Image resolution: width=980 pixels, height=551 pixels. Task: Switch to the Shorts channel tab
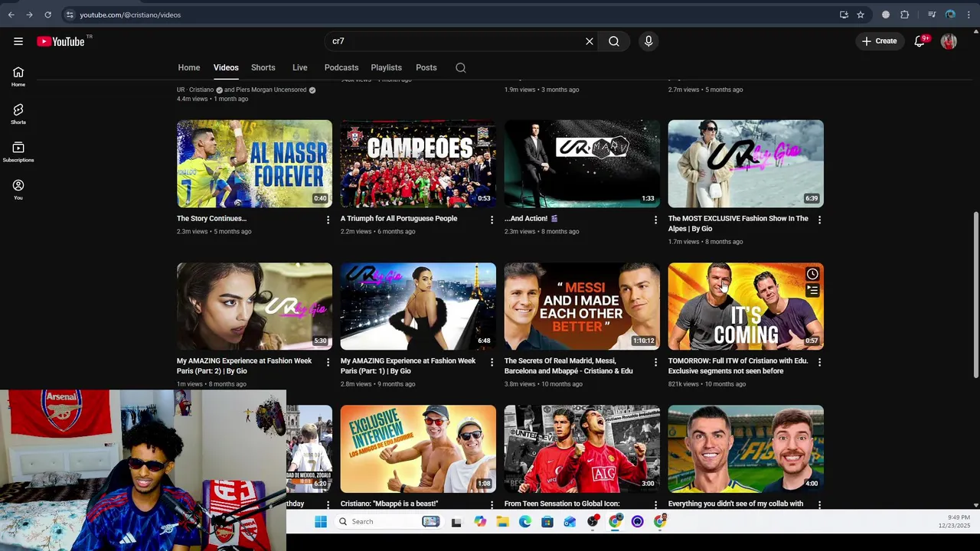click(x=263, y=67)
